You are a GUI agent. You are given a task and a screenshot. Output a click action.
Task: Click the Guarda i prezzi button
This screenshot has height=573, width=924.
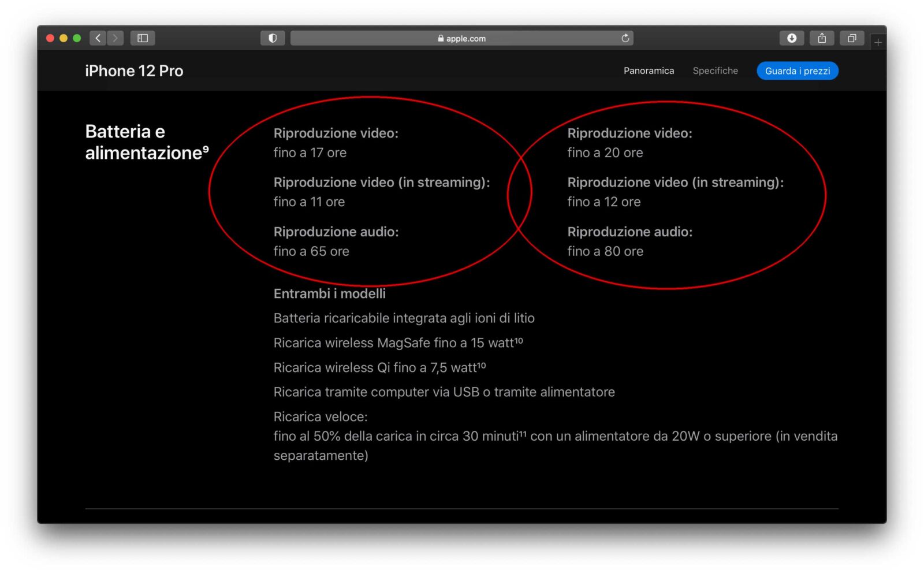pos(798,70)
